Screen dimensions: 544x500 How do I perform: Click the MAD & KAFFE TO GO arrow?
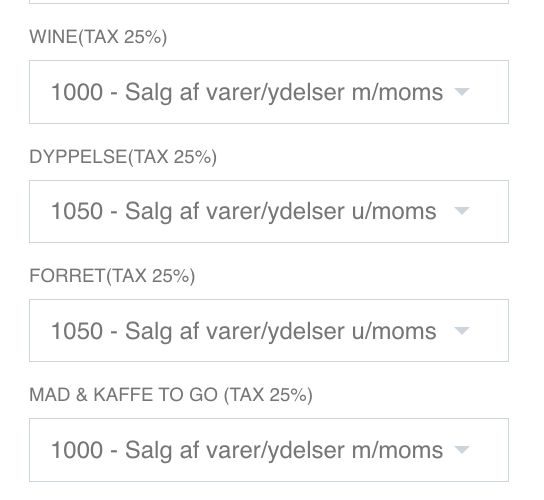(x=462, y=450)
